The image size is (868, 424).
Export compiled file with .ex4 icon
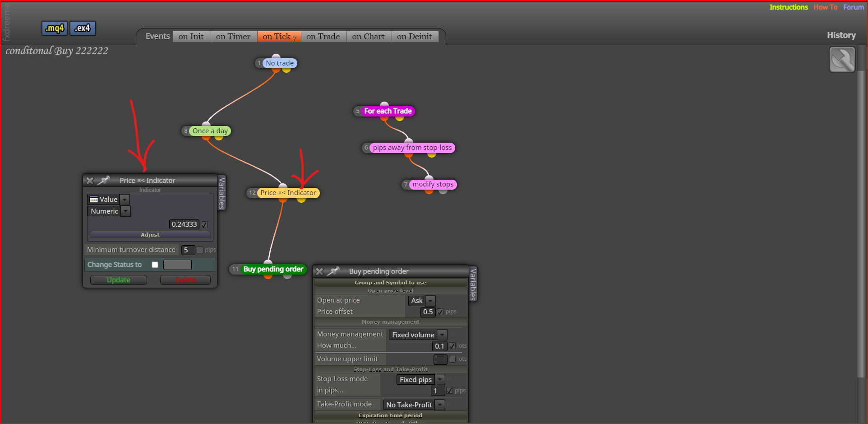click(83, 28)
